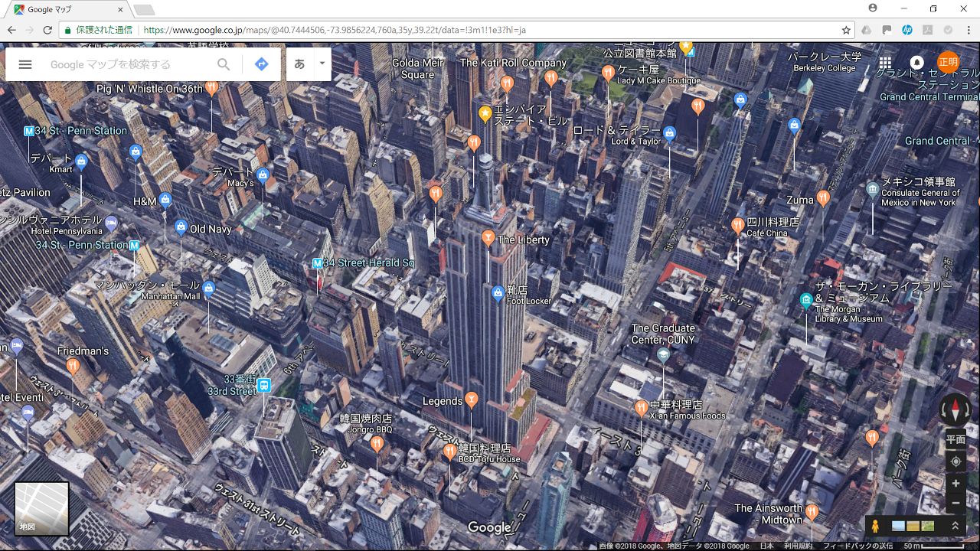Open a new browser tab
The image size is (980, 551).
pyautogui.click(x=144, y=10)
